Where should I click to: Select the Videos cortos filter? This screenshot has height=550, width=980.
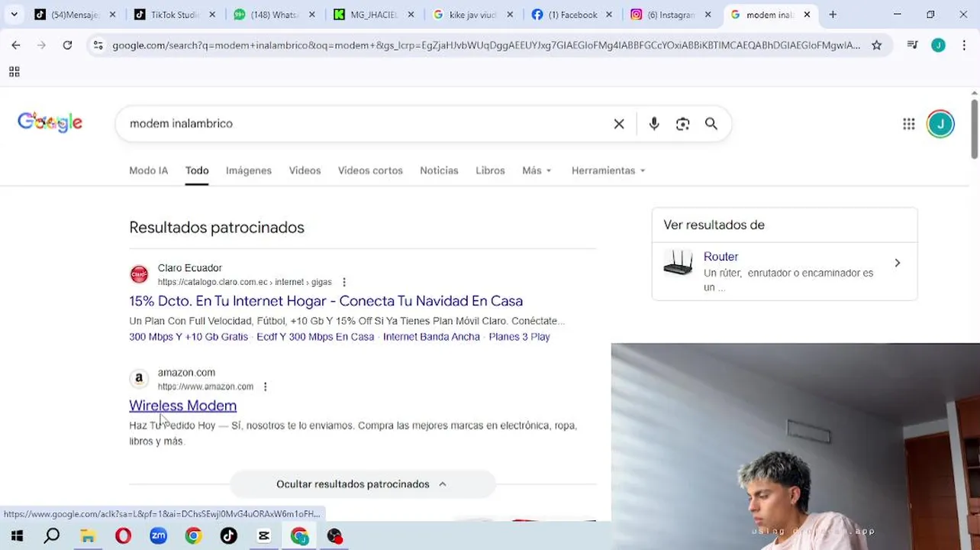370,170
